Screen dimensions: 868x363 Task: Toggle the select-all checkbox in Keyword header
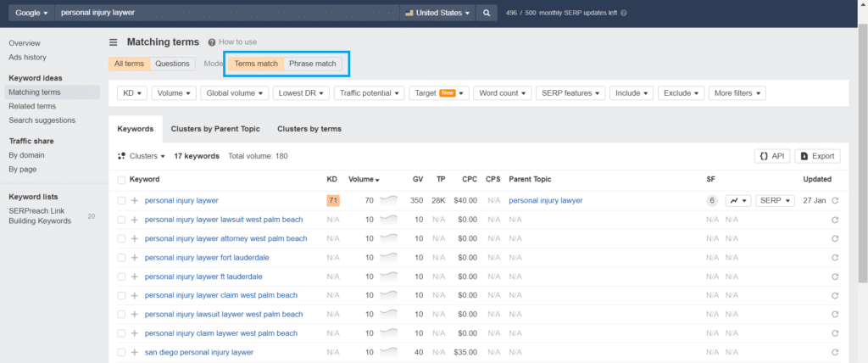[121, 180]
